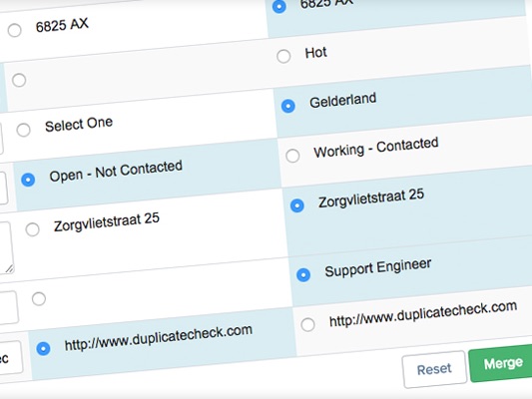Pick right duplicatecheck.com website radio button

(307, 324)
